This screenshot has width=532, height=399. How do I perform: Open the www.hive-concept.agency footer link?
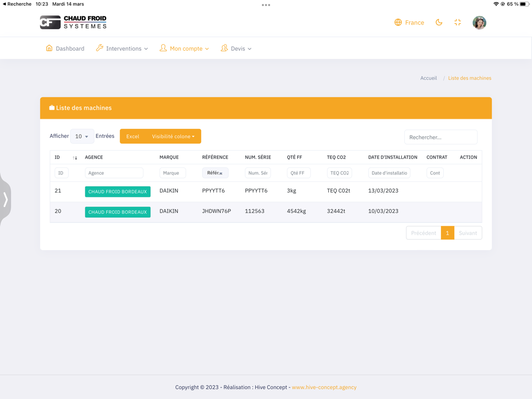[x=324, y=387]
